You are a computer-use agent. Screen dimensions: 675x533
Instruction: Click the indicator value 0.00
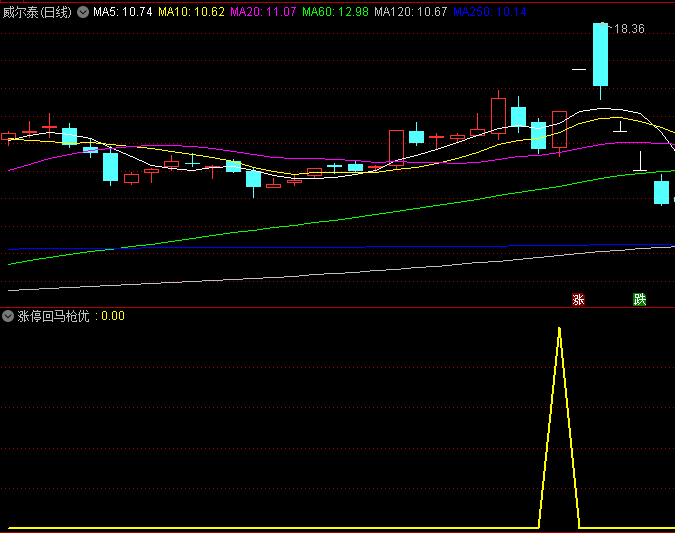pos(113,316)
